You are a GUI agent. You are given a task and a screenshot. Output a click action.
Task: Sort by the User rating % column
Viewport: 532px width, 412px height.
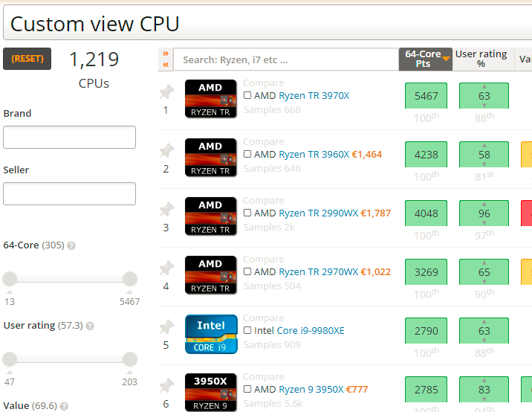click(x=483, y=59)
